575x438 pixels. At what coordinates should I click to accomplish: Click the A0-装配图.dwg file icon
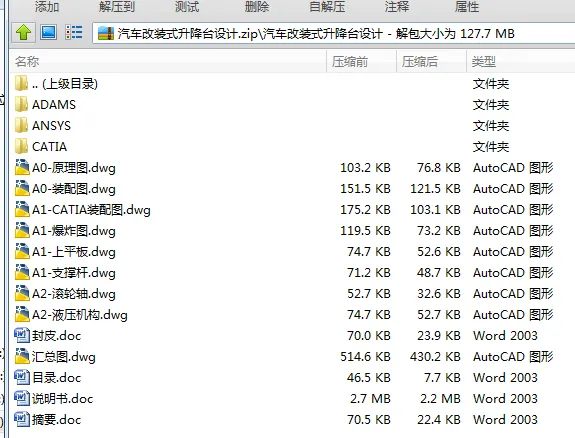(x=22, y=188)
